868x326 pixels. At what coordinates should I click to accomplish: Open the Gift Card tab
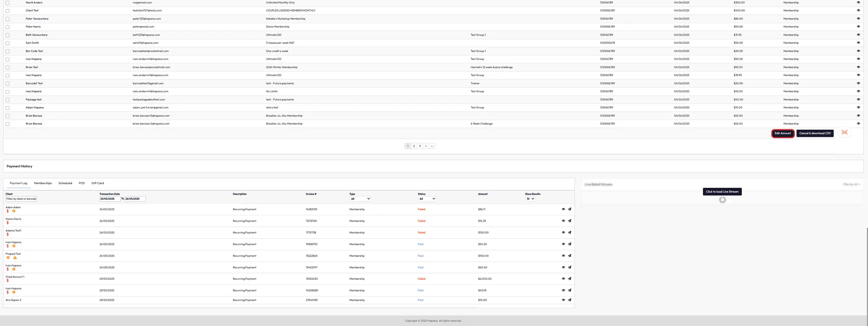pos(97,183)
